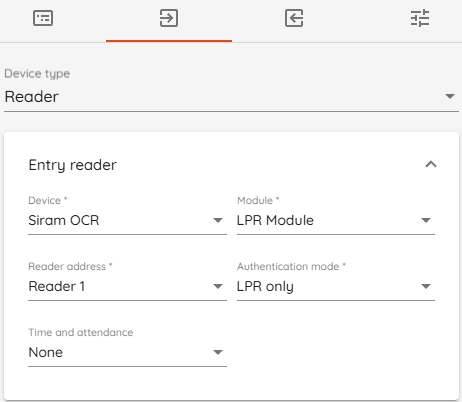Open Authentication mode dropdown showing LPR only
462x402 pixels.
tap(336, 286)
